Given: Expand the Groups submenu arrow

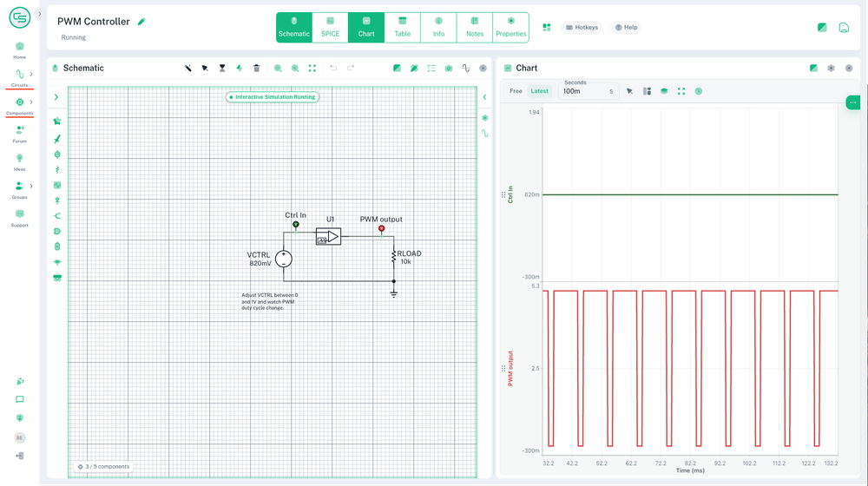Looking at the screenshot, I should [31, 186].
